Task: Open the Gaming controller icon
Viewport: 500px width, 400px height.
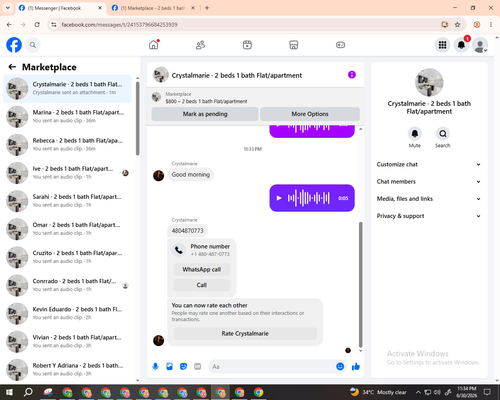Action: (x=340, y=45)
